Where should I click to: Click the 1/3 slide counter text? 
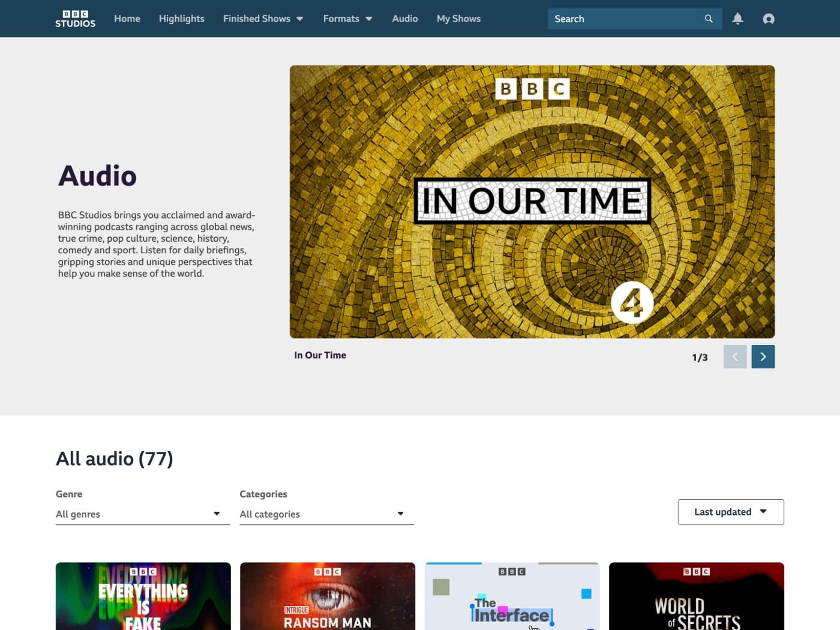click(700, 358)
